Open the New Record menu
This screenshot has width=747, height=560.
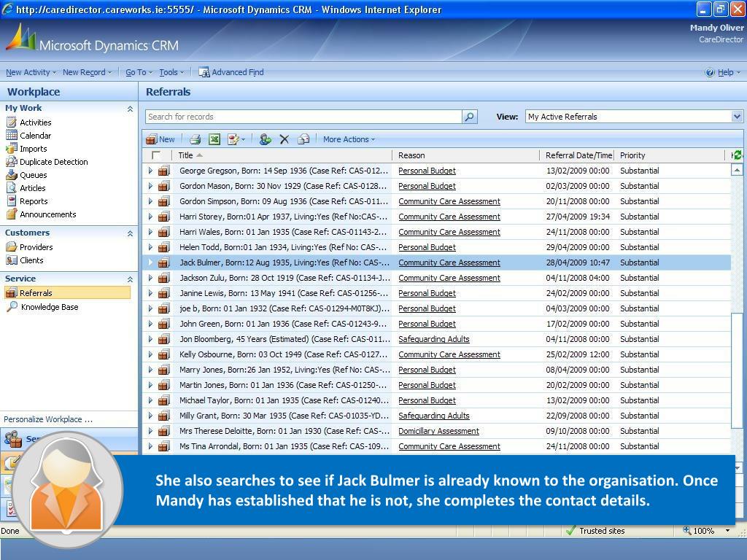pyautogui.click(x=87, y=72)
